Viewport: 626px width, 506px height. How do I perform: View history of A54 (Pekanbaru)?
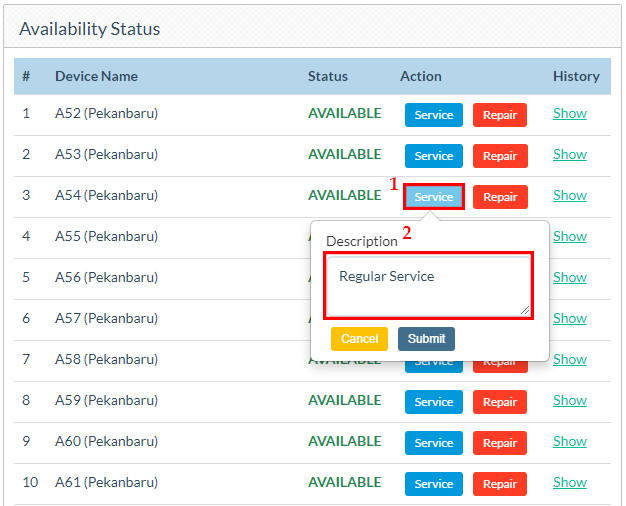click(x=570, y=195)
